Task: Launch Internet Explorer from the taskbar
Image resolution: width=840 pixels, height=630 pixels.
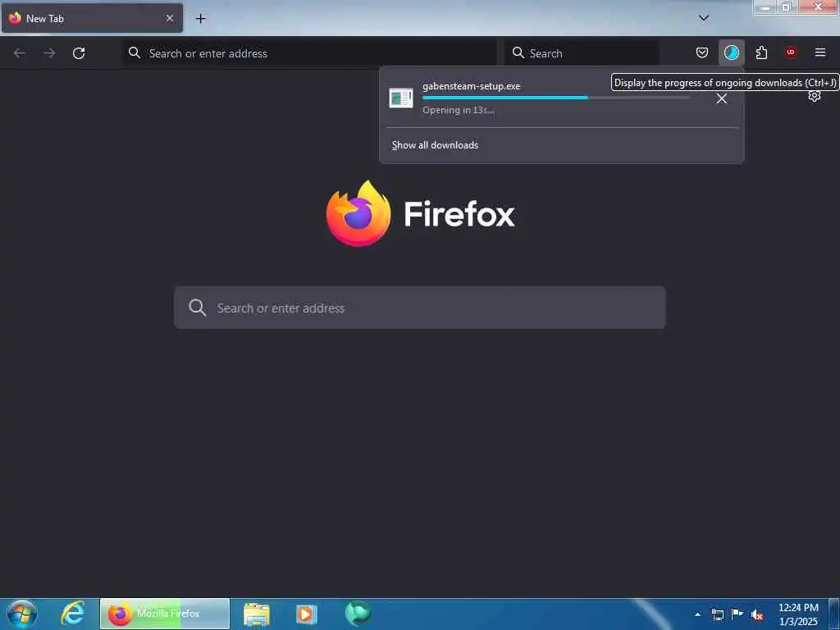Action: tap(73, 614)
